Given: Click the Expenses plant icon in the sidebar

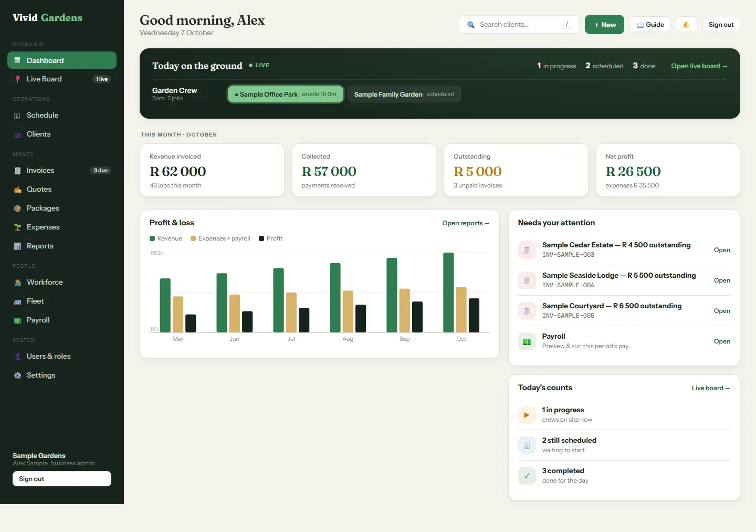Looking at the screenshot, I should [x=17, y=227].
